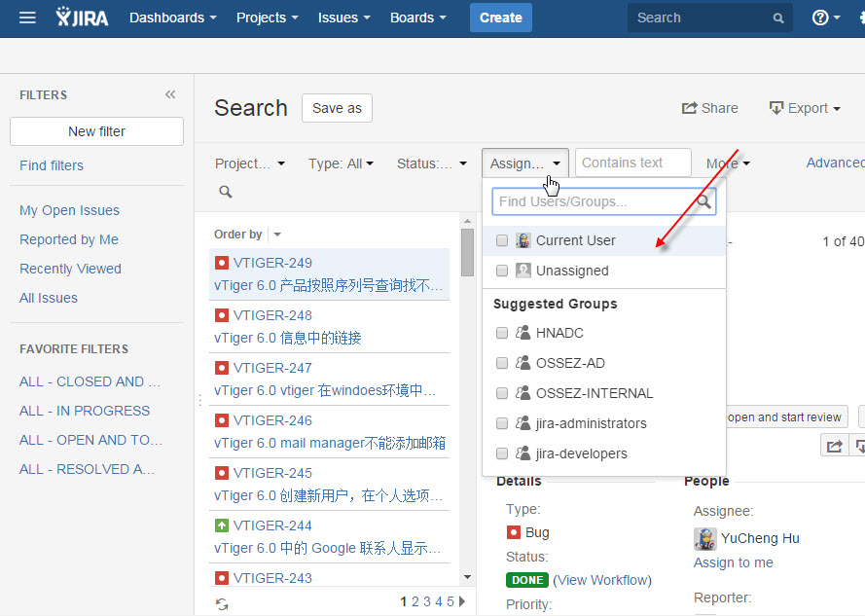Click the bug icon next to VTIGER-249
The width and height of the screenshot is (865, 616).
[221, 263]
